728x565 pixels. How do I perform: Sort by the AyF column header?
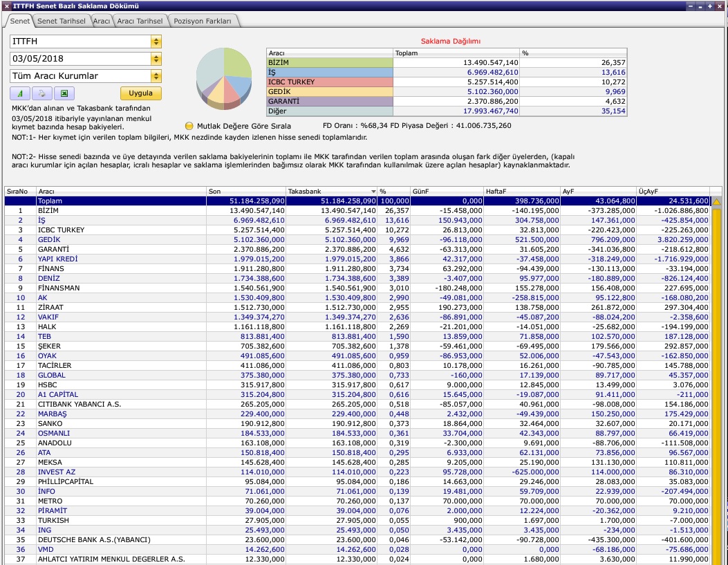[598, 192]
